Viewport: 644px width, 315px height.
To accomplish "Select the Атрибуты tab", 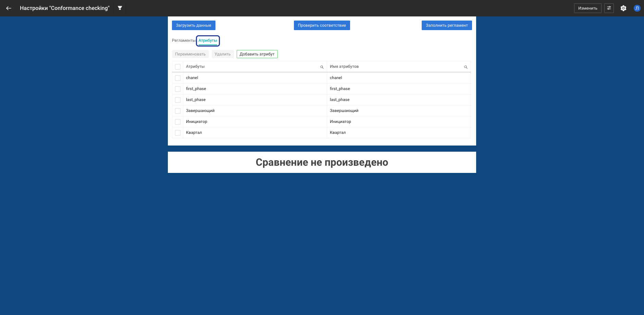I will (x=208, y=40).
